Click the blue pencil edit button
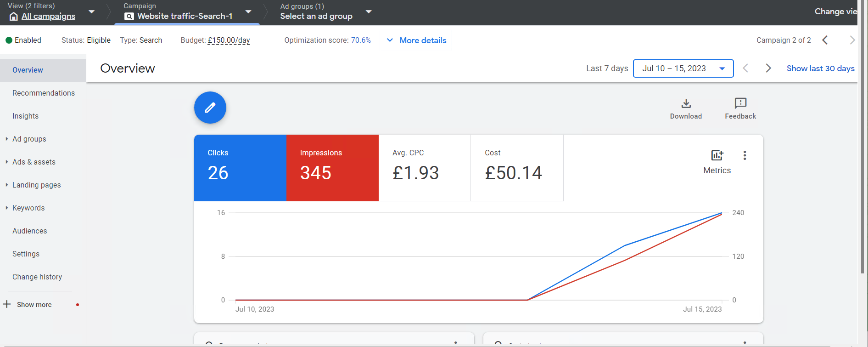 (x=210, y=108)
